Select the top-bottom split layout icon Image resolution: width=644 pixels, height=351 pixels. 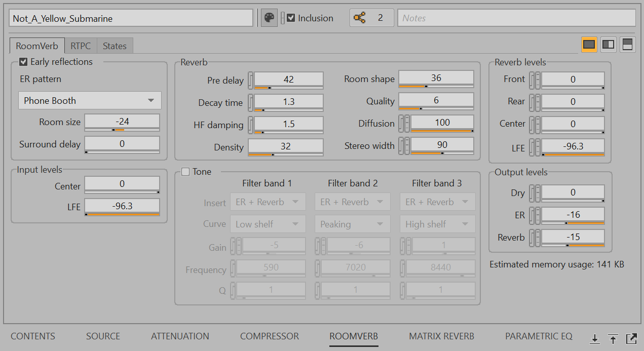[627, 45]
